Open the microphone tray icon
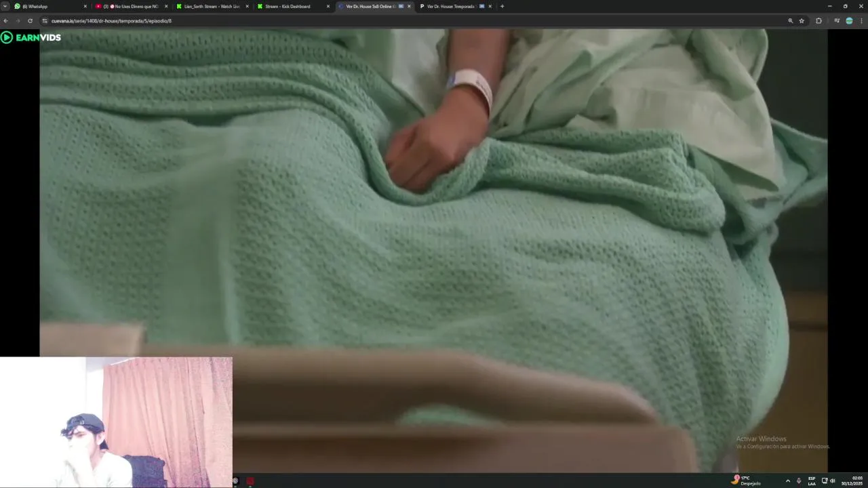This screenshot has height=488, width=868. (x=799, y=481)
